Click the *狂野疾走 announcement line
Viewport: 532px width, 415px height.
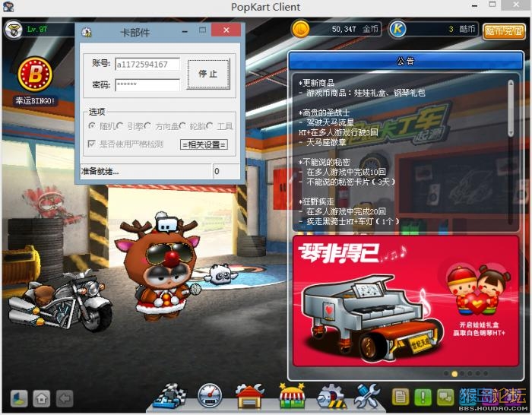click(317, 202)
